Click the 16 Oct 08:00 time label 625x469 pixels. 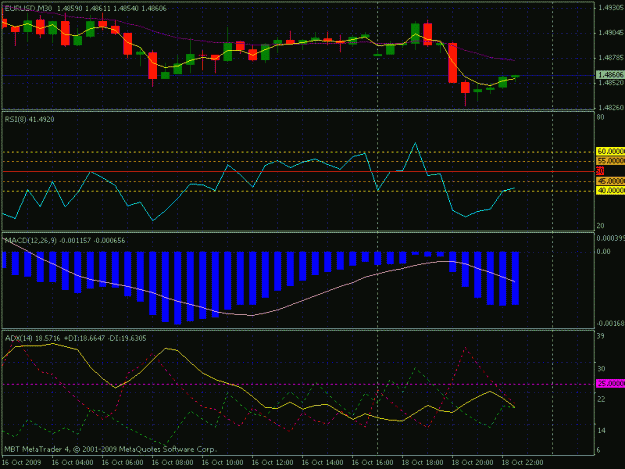pyautogui.click(x=173, y=463)
